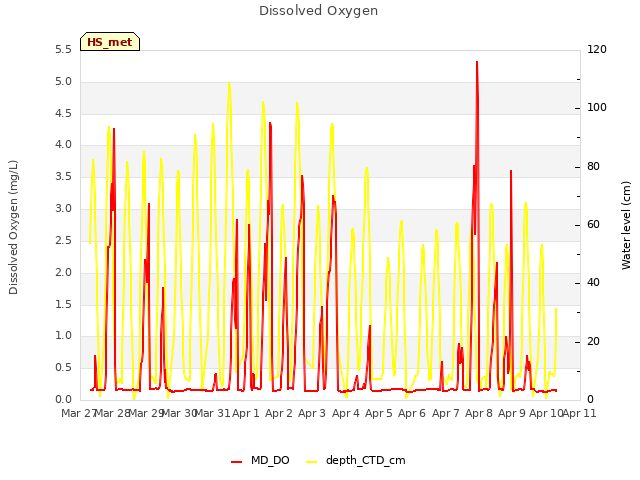
Task: Click the 5.5 left axis value
Action: tap(63, 50)
